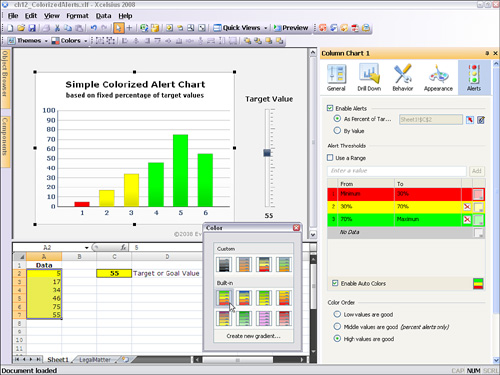
Task: Open the General properties view
Action: (336, 77)
